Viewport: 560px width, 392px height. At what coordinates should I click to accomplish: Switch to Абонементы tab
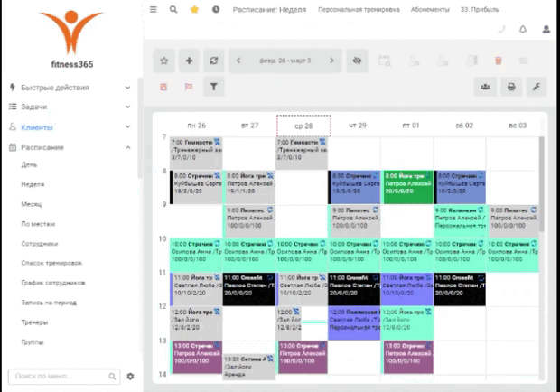[430, 10]
